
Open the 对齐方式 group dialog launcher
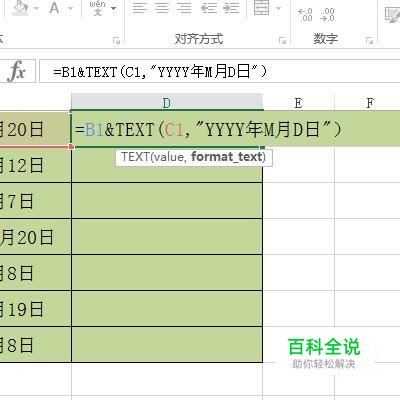point(283,41)
